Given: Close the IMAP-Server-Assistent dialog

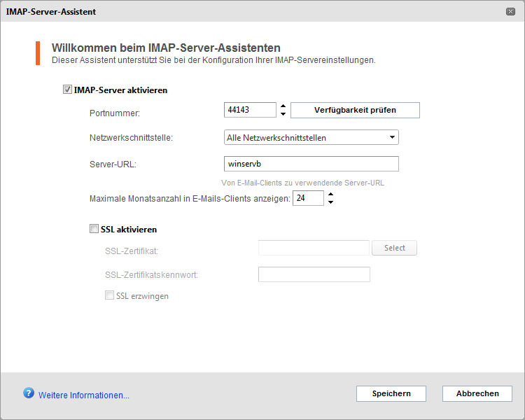Looking at the screenshot, I should click(511, 12).
